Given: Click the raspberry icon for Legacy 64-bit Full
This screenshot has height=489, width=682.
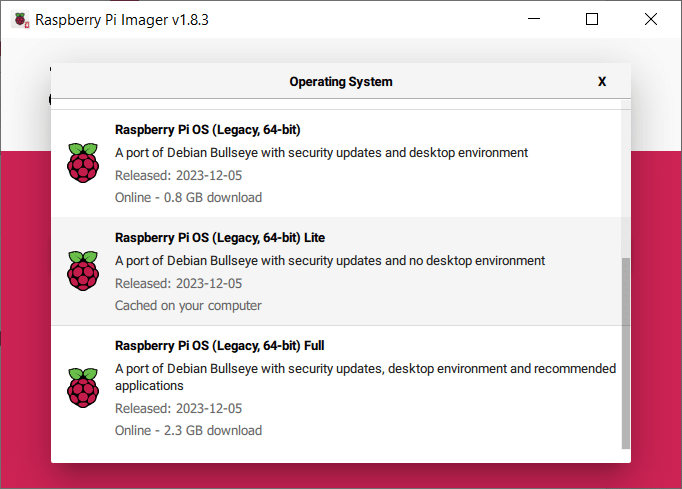Looking at the screenshot, I should (x=83, y=388).
